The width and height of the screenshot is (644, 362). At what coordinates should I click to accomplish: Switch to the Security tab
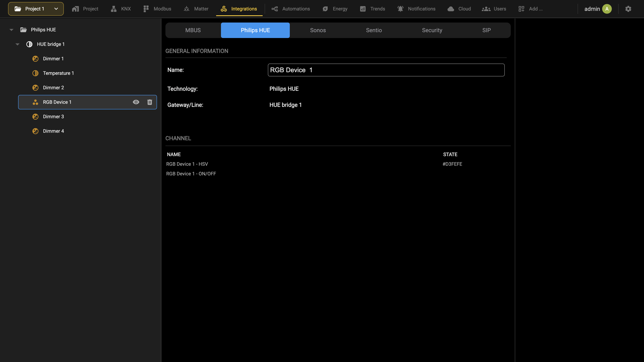pos(432,30)
